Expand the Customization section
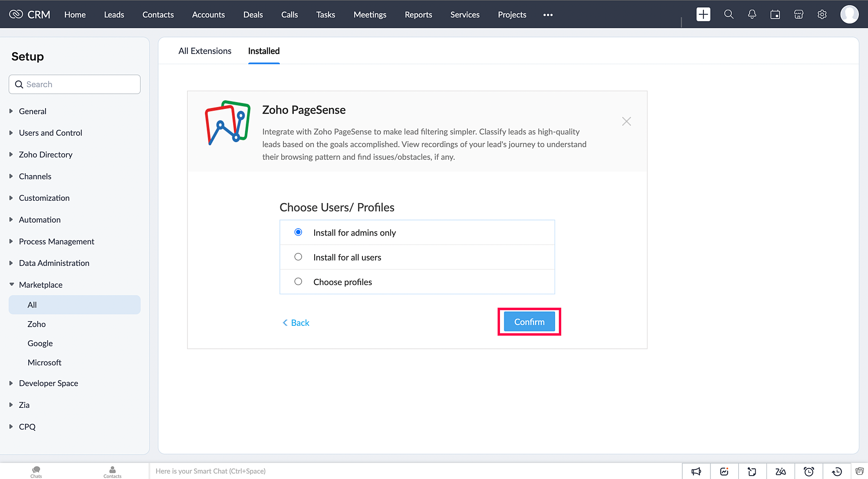The image size is (868, 479). pyautogui.click(x=44, y=198)
